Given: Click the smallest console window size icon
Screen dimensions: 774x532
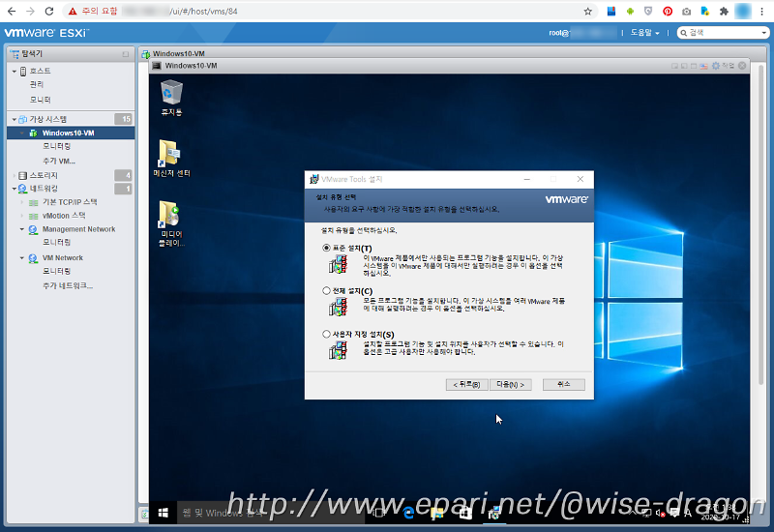Looking at the screenshot, I should click(674, 66).
